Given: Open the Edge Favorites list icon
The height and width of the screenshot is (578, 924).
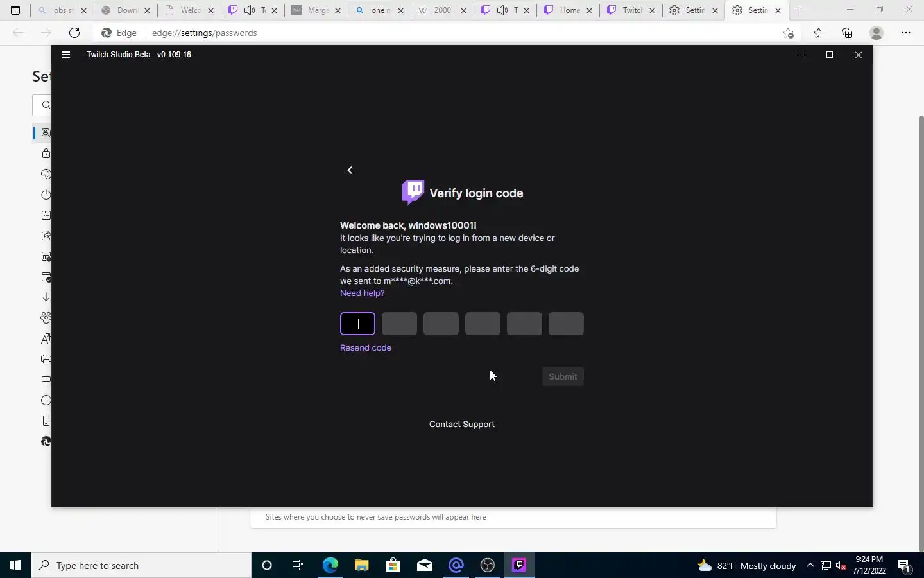Looking at the screenshot, I should (819, 33).
